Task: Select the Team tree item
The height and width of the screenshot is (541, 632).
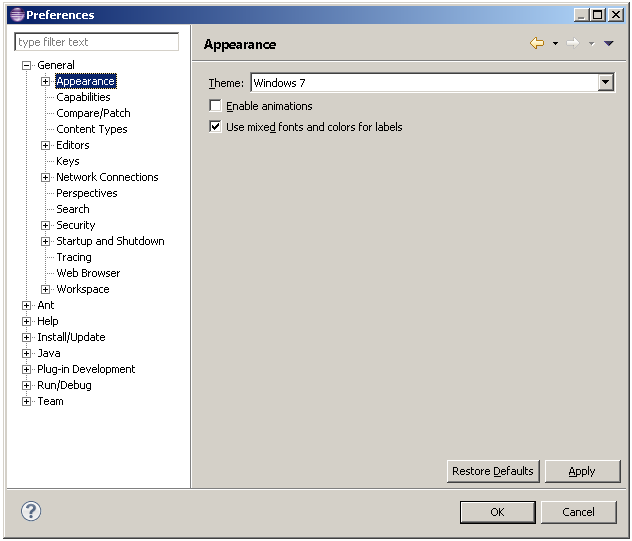Action: tap(50, 401)
